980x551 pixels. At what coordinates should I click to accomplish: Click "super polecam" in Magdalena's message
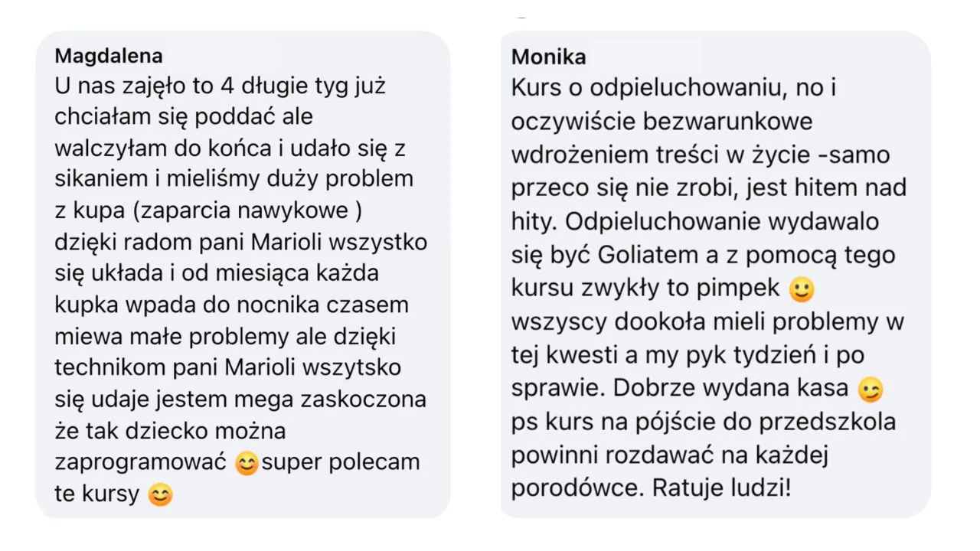[341, 462]
